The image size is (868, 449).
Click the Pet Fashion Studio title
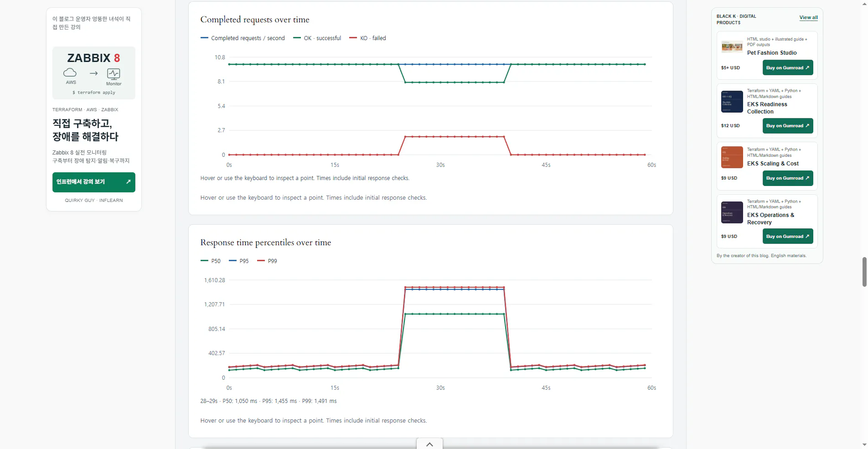coord(771,53)
